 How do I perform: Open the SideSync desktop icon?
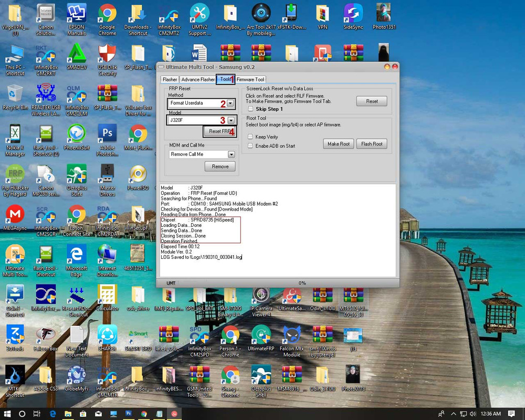tap(353, 17)
